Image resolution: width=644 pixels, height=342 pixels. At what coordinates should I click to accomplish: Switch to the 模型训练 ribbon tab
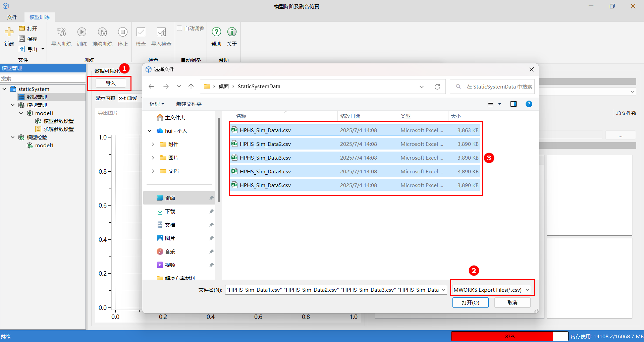tap(40, 17)
